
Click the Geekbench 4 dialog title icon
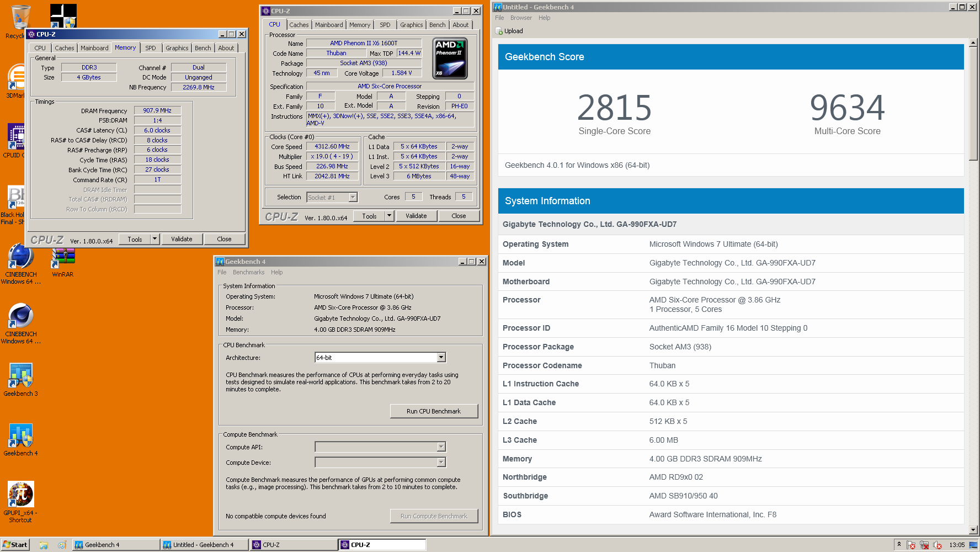click(220, 262)
